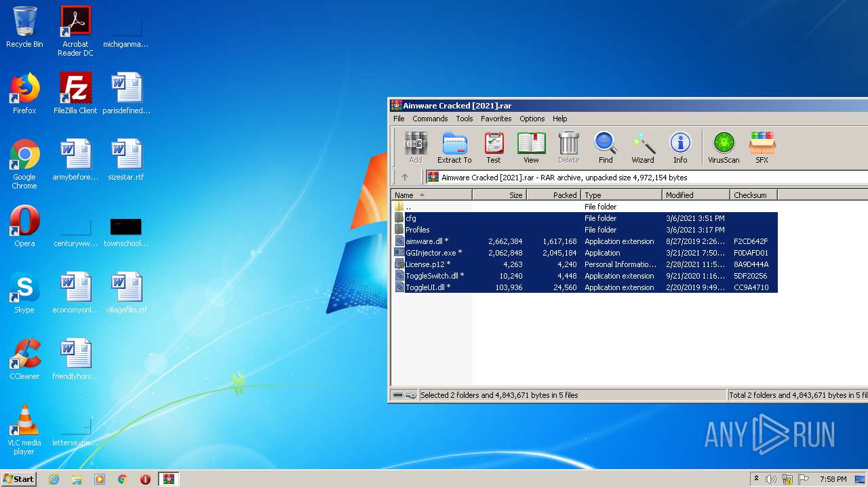This screenshot has height=488, width=868.
Task: Open VLC media player shortcut
Action: [x=24, y=430]
